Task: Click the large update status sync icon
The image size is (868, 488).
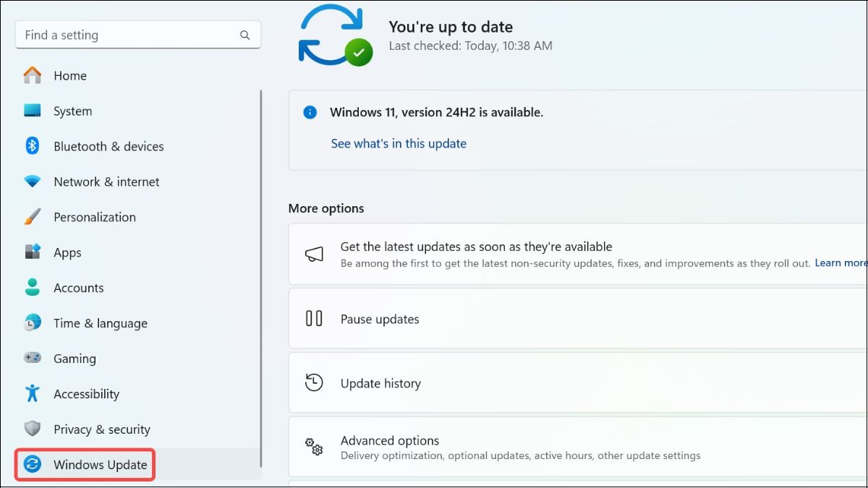Action: (335, 35)
